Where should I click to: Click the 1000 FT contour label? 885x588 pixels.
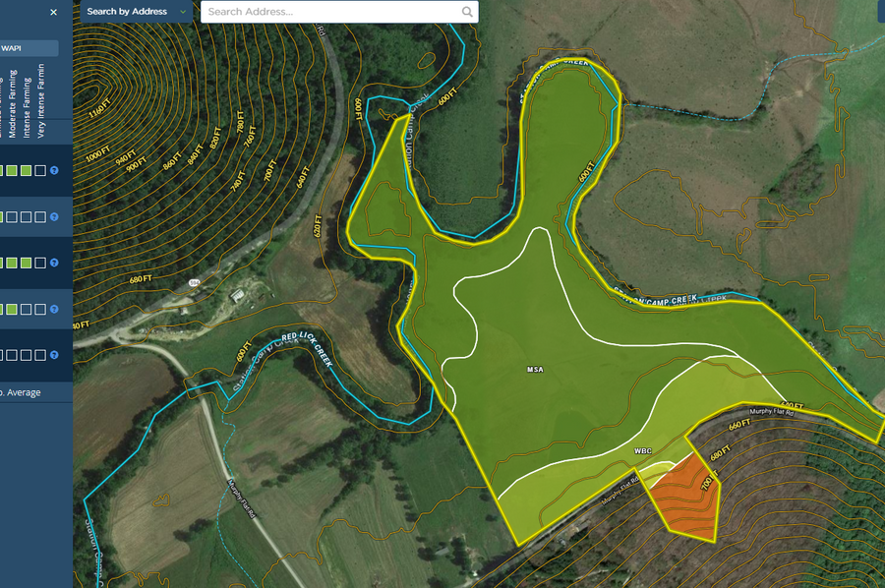(98, 154)
